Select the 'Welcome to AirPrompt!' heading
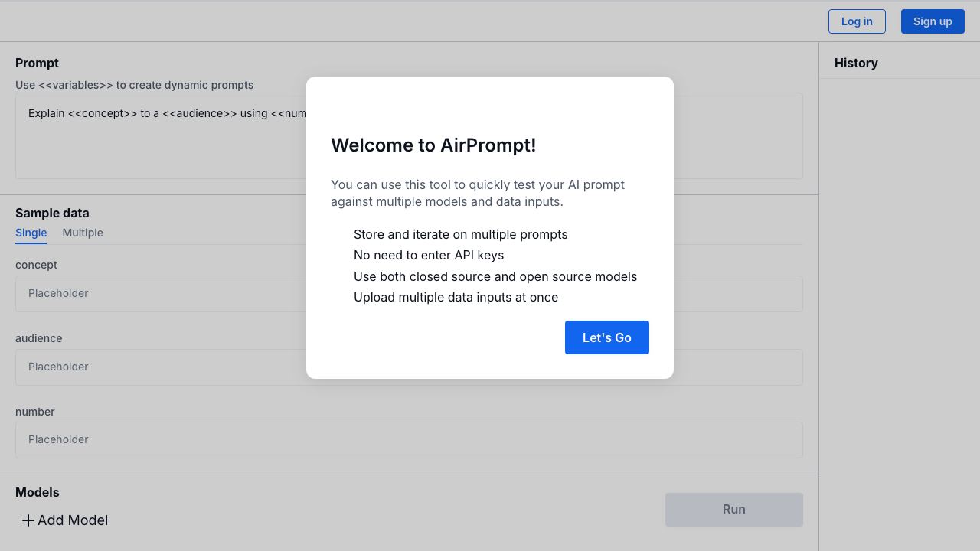 [433, 145]
